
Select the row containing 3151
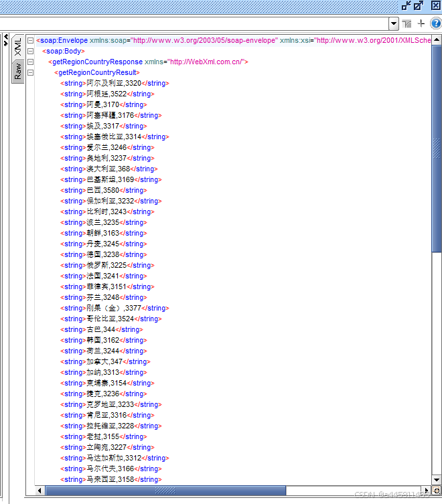pyautogui.click(x=107, y=286)
